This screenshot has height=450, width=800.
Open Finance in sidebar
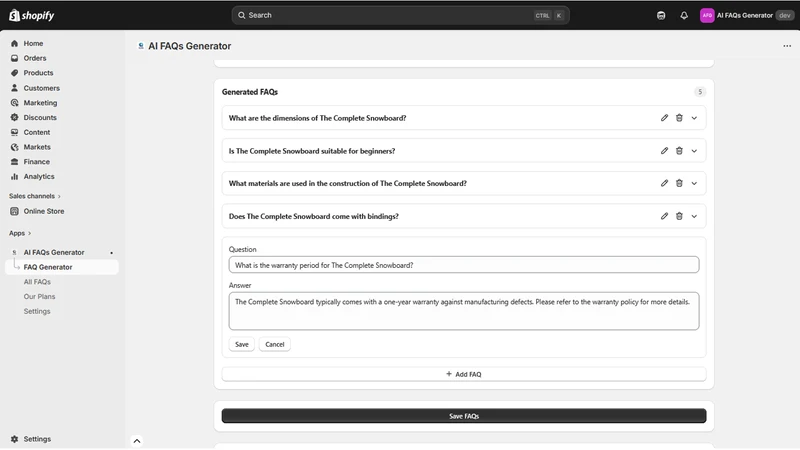tap(37, 162)
